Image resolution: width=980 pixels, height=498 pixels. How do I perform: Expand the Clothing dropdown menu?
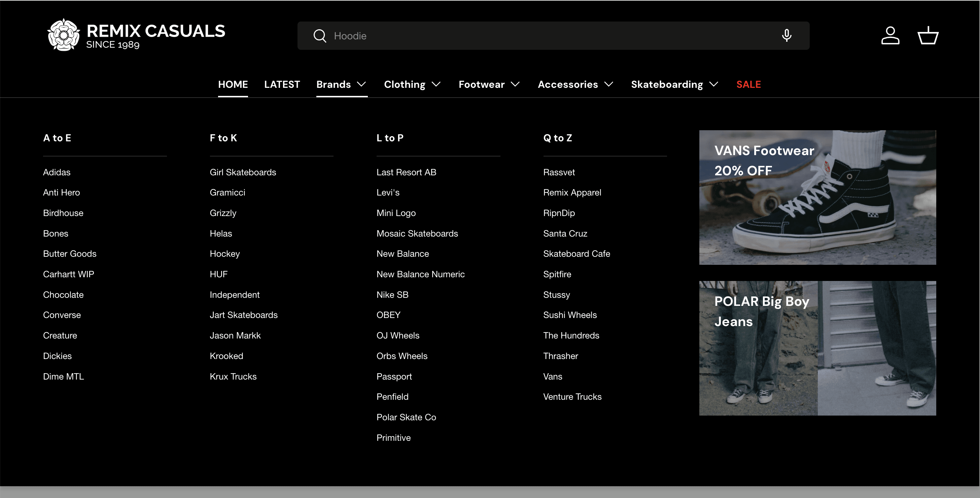point(412,84)
